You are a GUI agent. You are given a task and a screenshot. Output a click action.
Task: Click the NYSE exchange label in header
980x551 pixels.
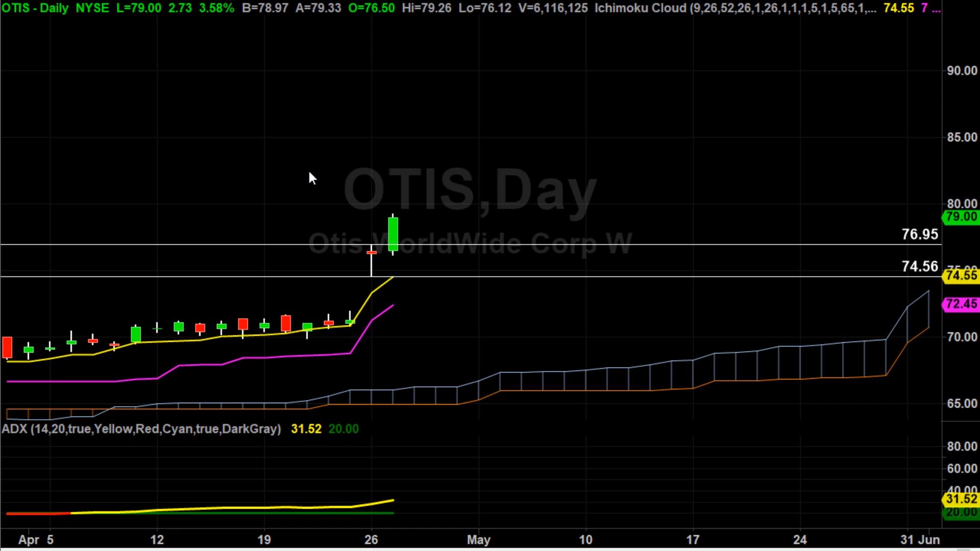pos(92,8)
